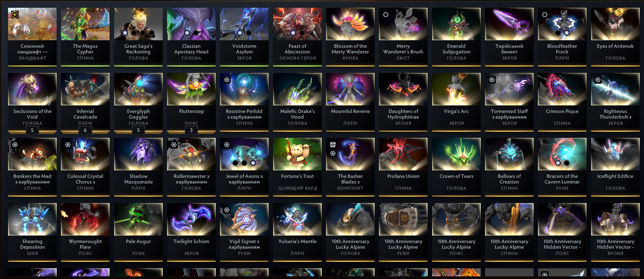Select the Eyes of Ardenok item
This screenshot has height=279, width=644.
[x=615, y=37]
